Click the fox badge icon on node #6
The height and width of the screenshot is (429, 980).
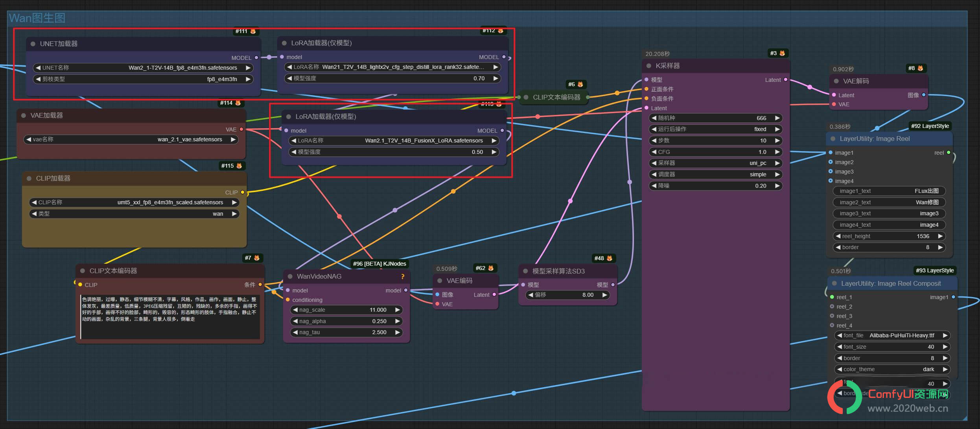[x=580, y=84]
